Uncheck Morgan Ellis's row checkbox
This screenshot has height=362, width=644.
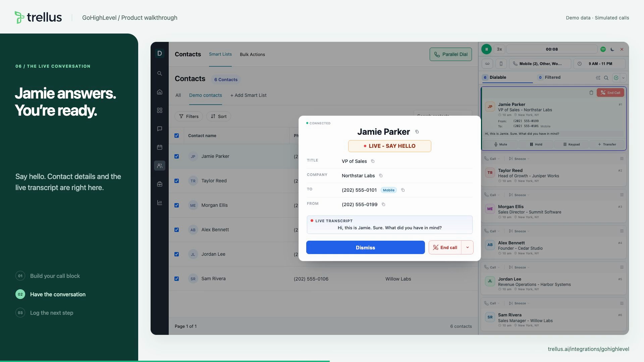click(176, 205)
